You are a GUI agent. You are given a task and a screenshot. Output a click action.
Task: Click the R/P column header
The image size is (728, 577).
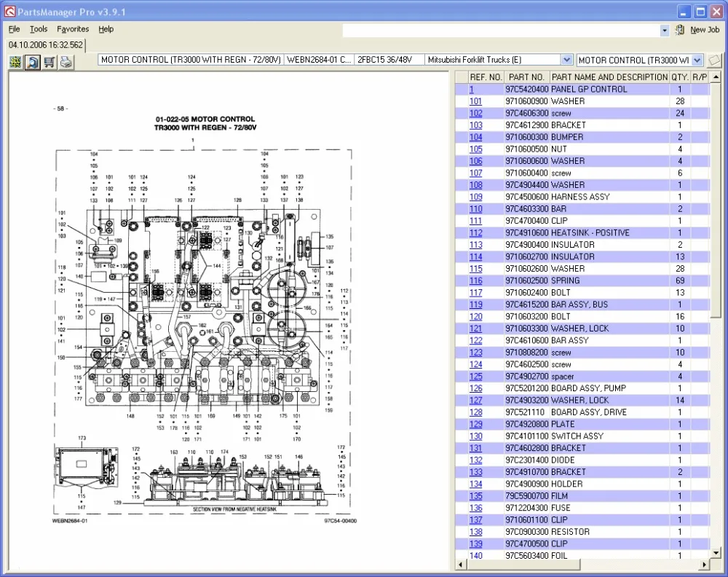click(x=700, y=77)
